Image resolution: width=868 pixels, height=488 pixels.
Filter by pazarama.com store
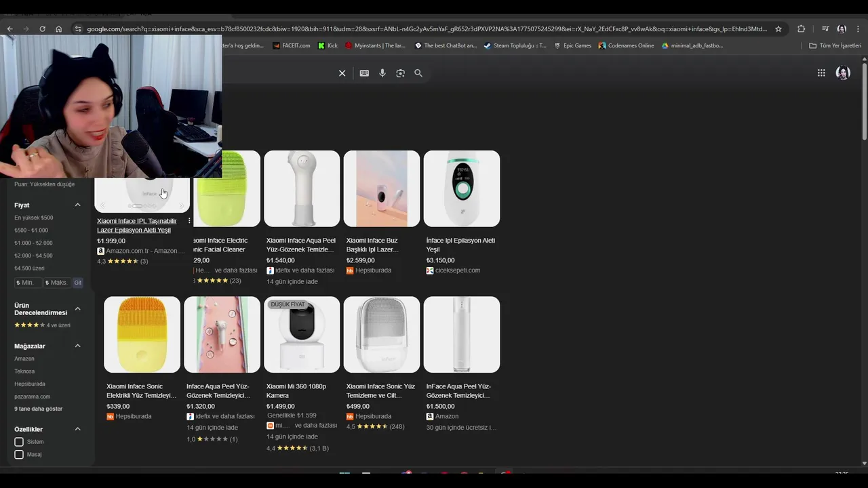click(x=33, y=396)
